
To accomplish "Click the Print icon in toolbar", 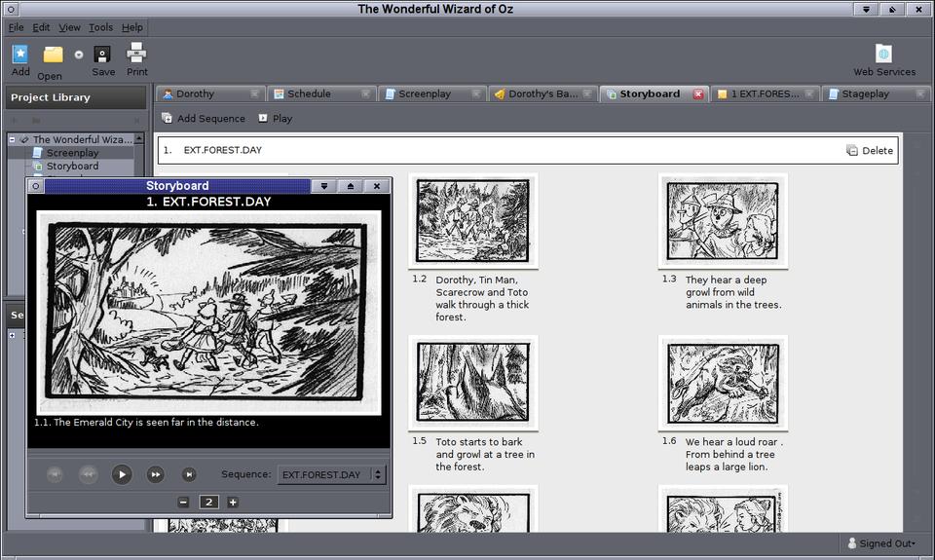I will click(x=137, y=54).
